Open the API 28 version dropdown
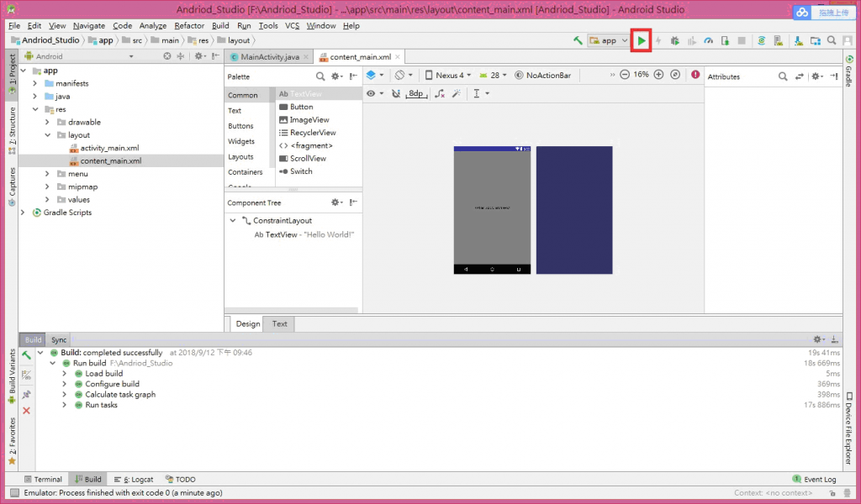Image resolution: width=861 pixels, height=504 pixels. tap(493, 75)
